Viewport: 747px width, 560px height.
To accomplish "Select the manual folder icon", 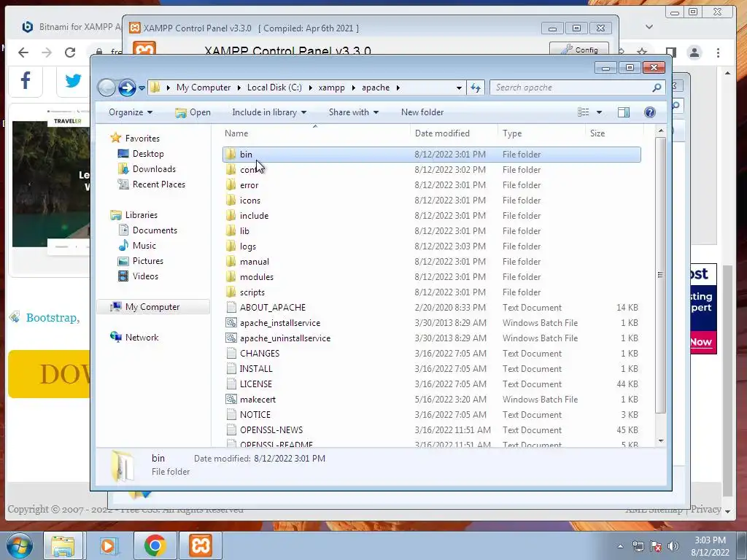I will point(231,262).
